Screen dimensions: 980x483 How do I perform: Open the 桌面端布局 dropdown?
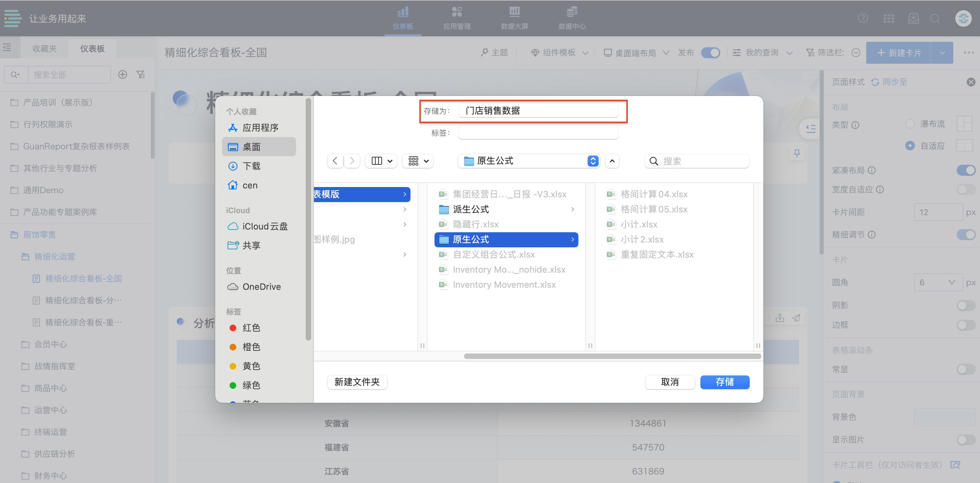pos(636,52)
